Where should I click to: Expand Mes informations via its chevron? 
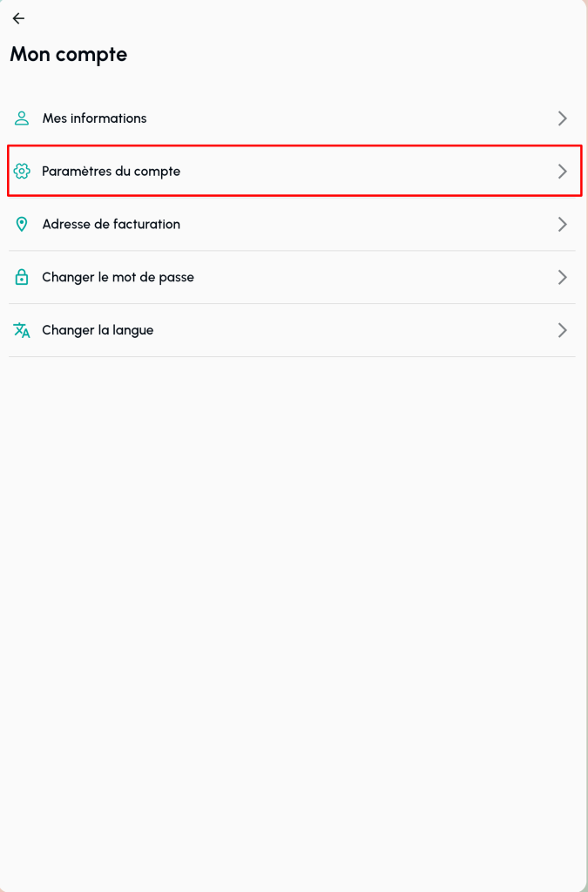(563, 118)
